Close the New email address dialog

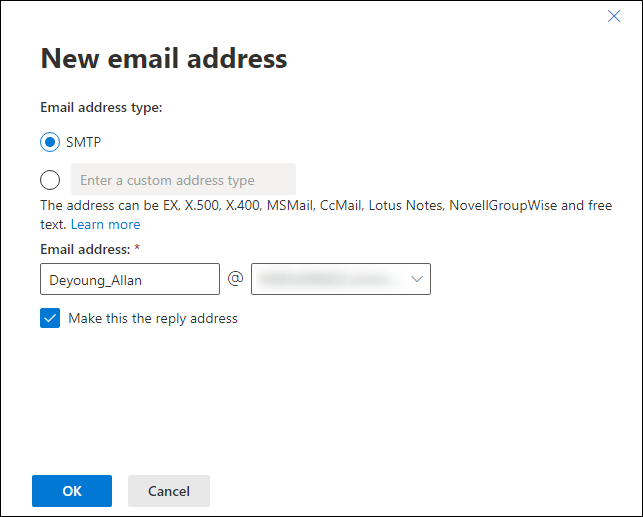point(614,16)
